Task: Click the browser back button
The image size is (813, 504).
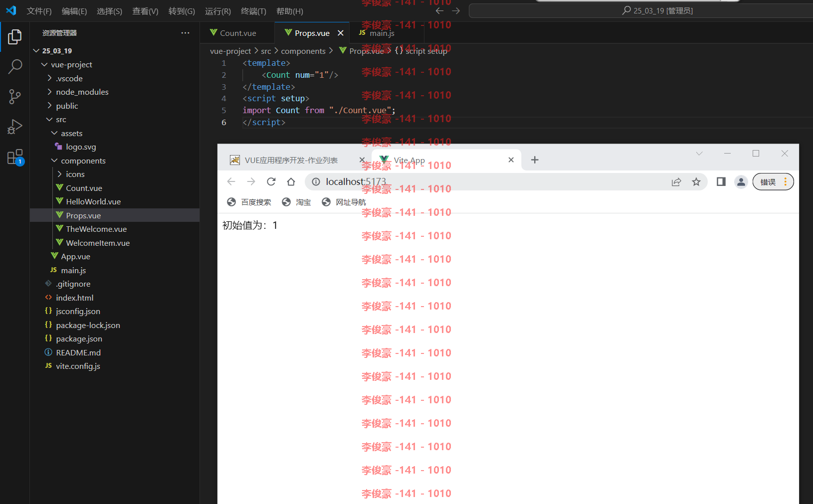Action: click(x=231, y=181)
